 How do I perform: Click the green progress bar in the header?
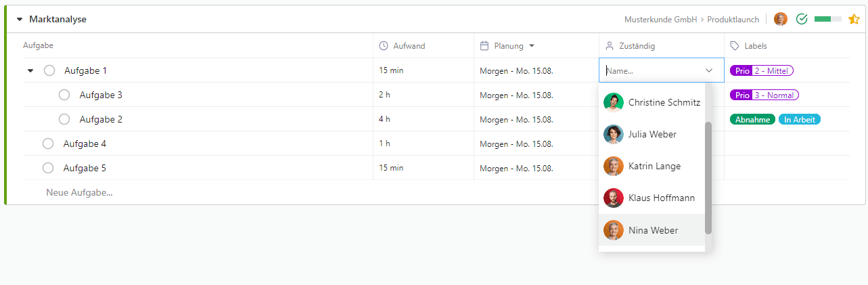point(828,19)
